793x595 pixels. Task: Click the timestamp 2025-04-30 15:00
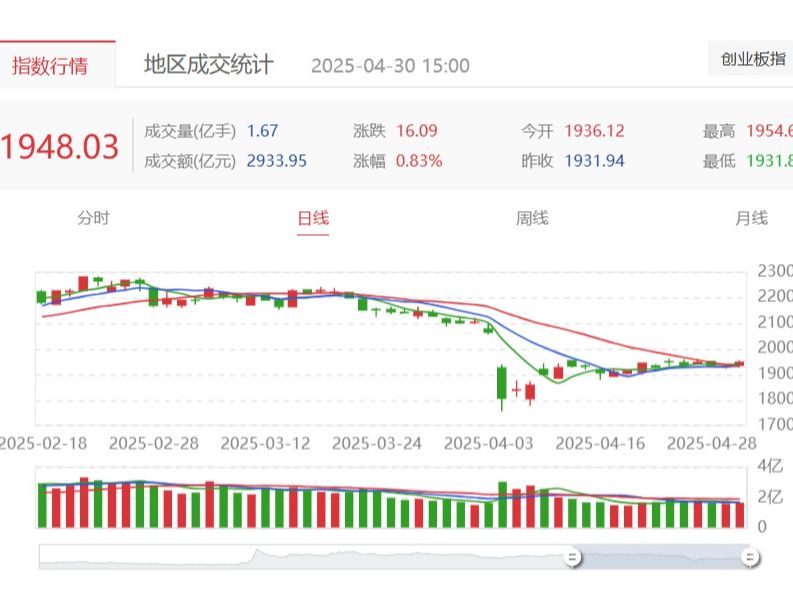(390, 66)
